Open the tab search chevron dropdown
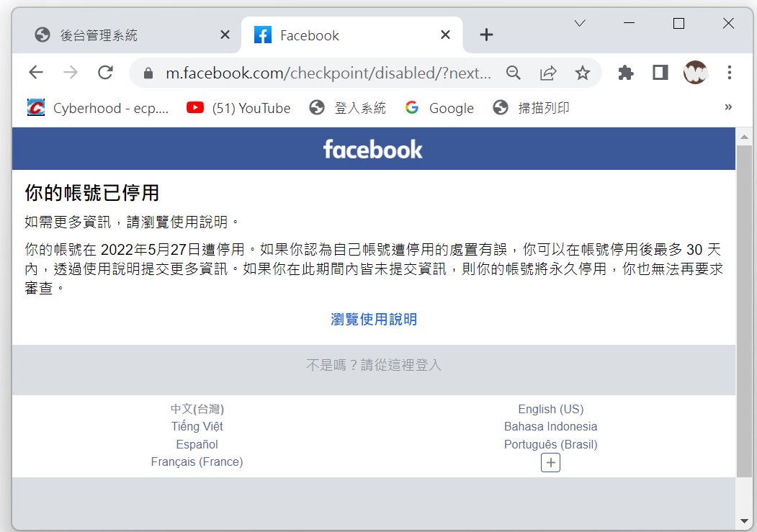The height and width of the screenshot is (532, 757). (x=580, y=23)
